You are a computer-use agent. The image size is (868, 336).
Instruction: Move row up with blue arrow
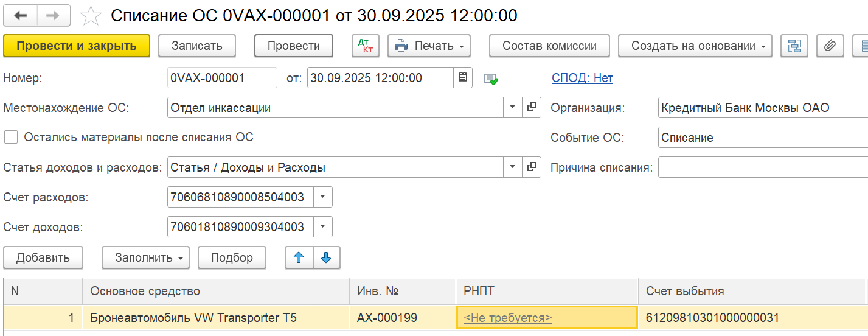click(299, 257)
